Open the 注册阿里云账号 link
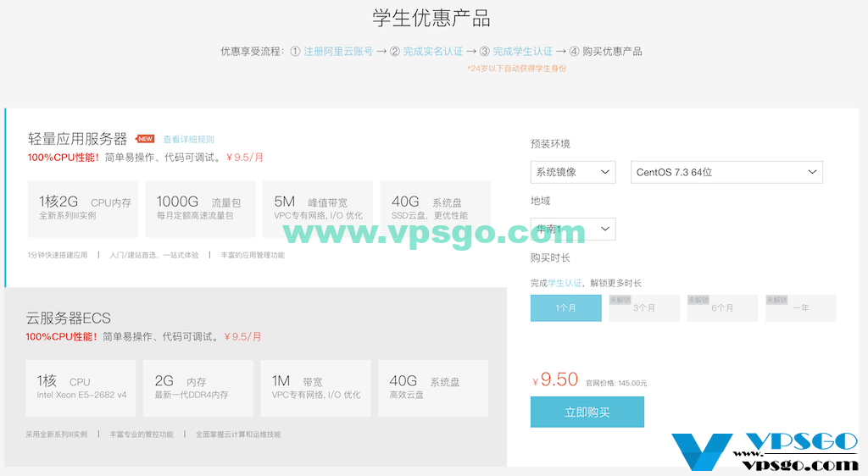Viewport: 868px width, 476px height. pyautogui.click(x=338, y=52)
